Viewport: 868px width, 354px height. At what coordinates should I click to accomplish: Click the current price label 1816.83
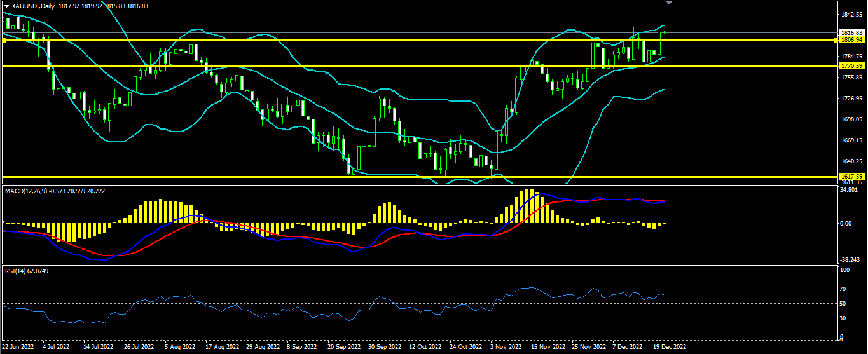pos(850,32)
